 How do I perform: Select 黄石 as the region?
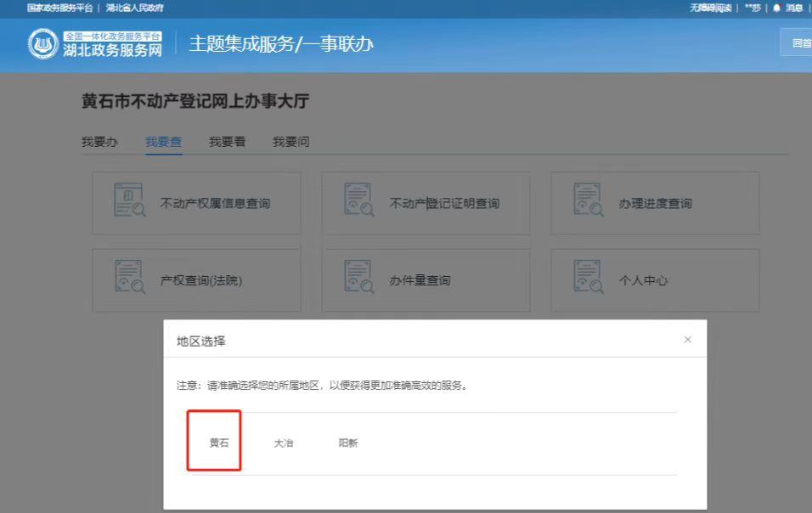point(219,443)
